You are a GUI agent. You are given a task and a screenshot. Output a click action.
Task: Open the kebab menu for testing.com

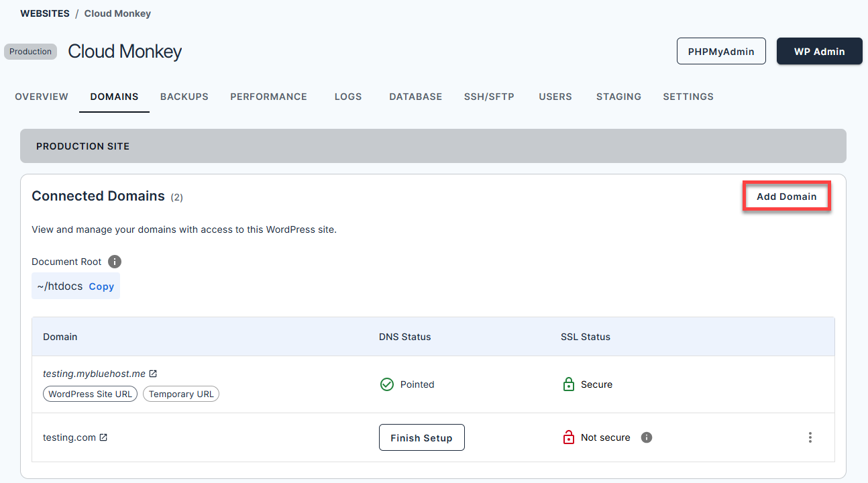pyautogui.click(x=810, y=437)
